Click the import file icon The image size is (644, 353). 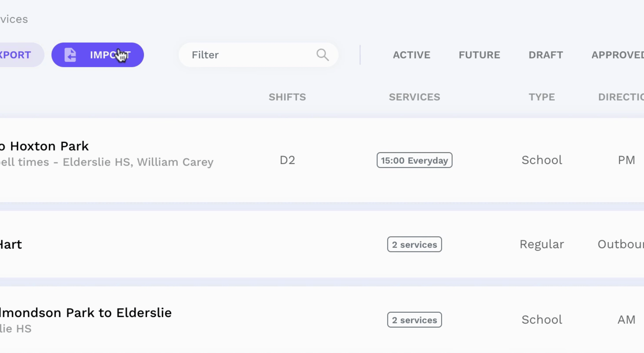pyautogui.click(x=70, y=55)
